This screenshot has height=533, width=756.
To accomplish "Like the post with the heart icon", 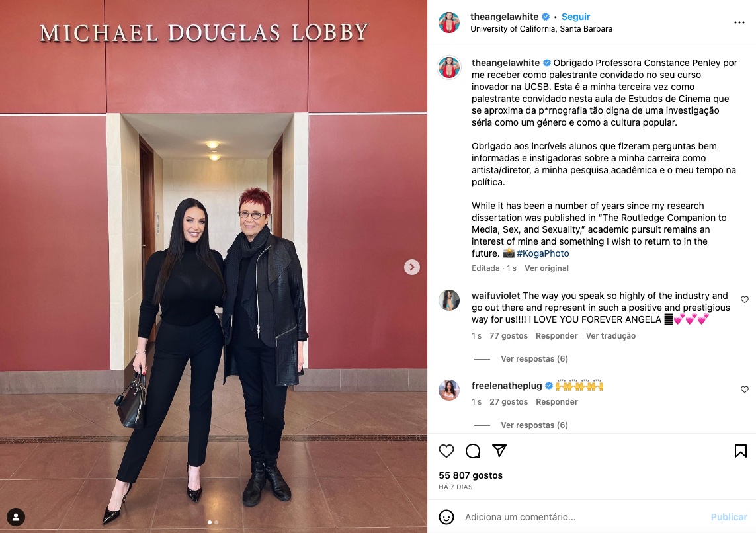I will pos(446,451).
